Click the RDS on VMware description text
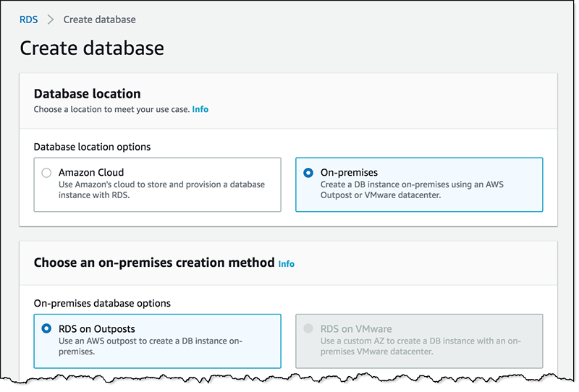The width and height of the screenshot is (579, 392). [x=420, y=346]
